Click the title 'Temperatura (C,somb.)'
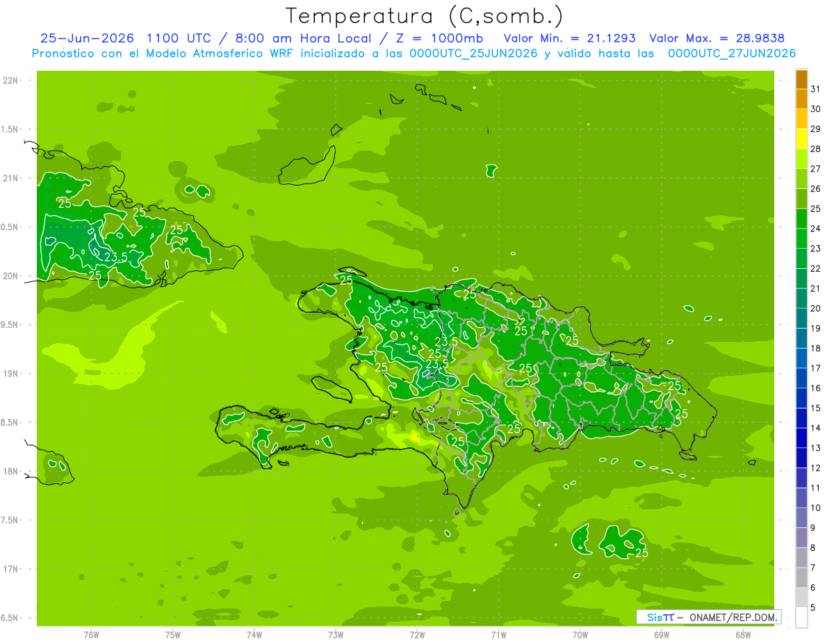 coord(424,15)
